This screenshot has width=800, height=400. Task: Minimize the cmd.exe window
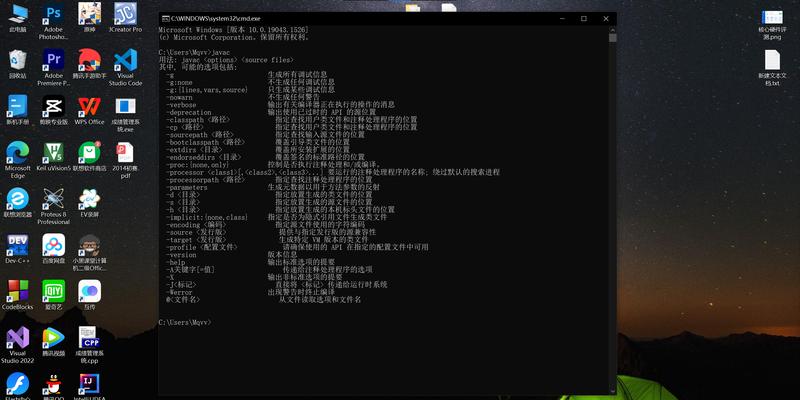coord(561,18)
